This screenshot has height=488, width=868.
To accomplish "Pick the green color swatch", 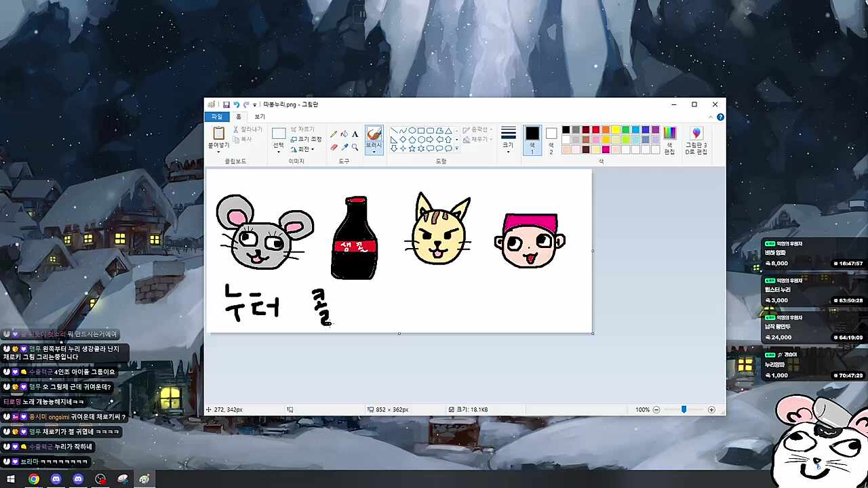I will click(626, 129).
